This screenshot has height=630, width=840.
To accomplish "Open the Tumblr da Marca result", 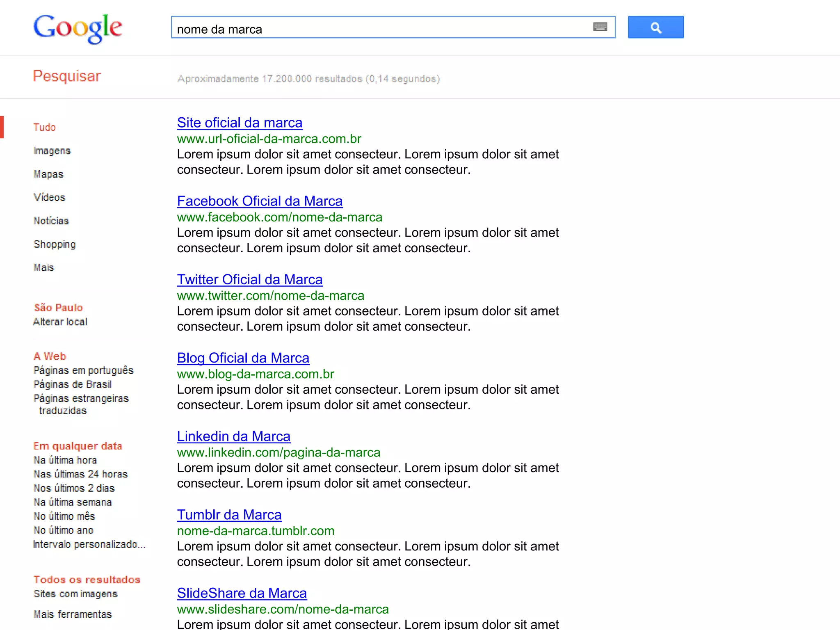I will (x=229, y=515).
